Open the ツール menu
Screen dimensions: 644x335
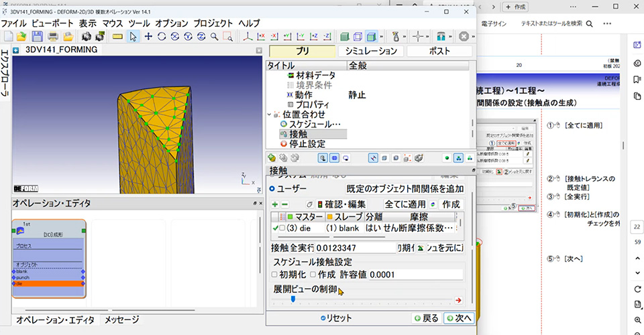140,23
